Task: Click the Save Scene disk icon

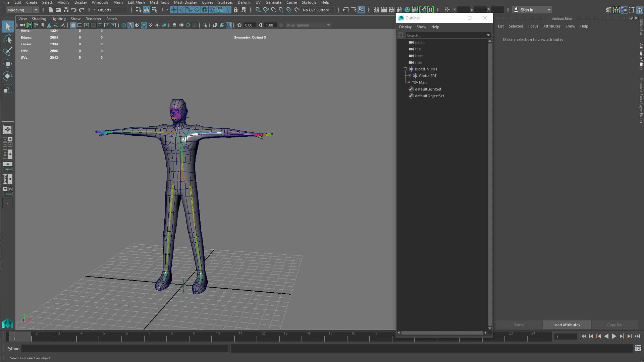Action: (66, 10)
